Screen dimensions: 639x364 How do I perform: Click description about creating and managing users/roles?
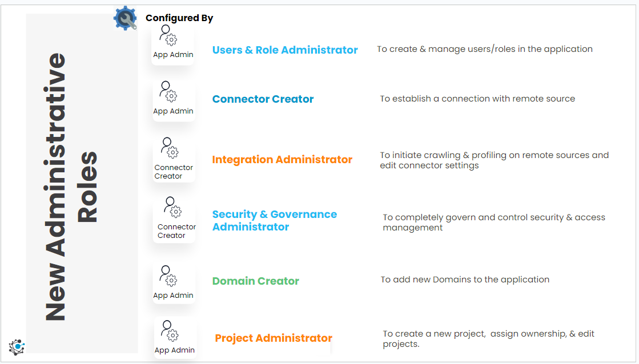point(485,49)
